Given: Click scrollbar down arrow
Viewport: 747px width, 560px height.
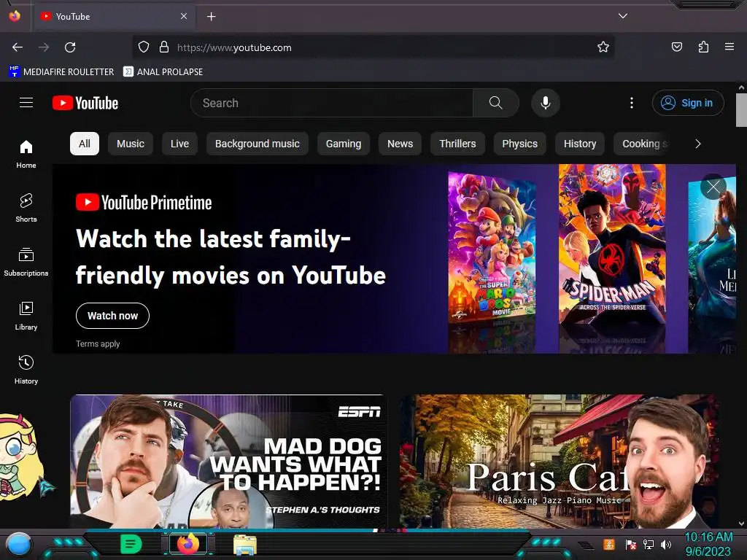Looking at the screenshot, I should (x=741, y=524).
